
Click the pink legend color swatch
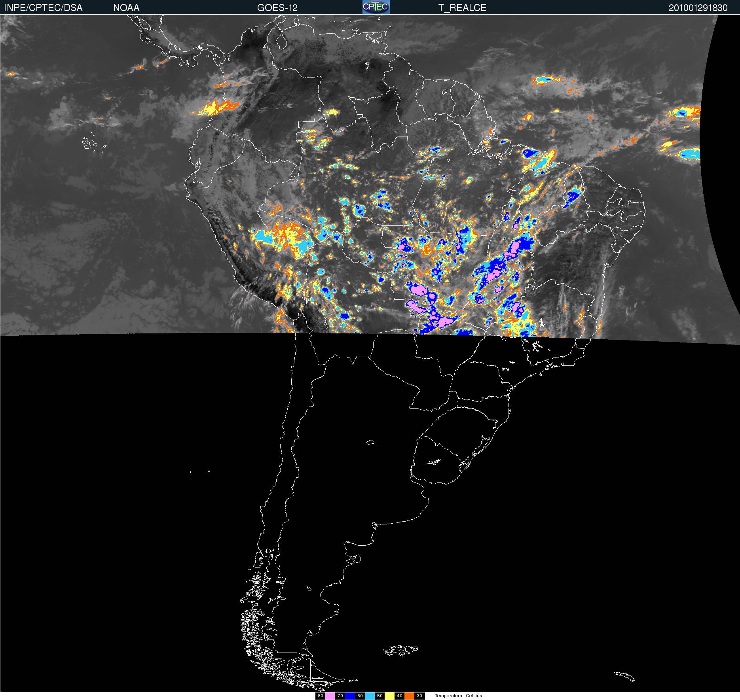(x=330, y=696)
